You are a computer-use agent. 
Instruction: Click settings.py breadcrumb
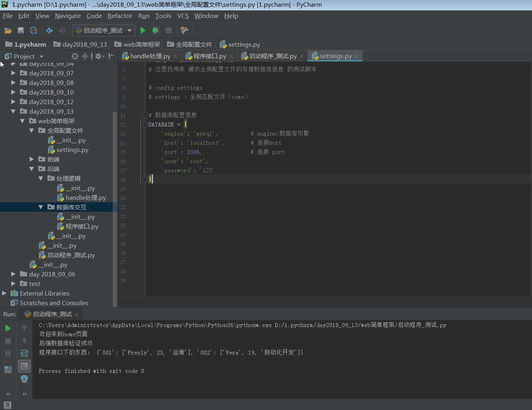(x=240, y=44)
